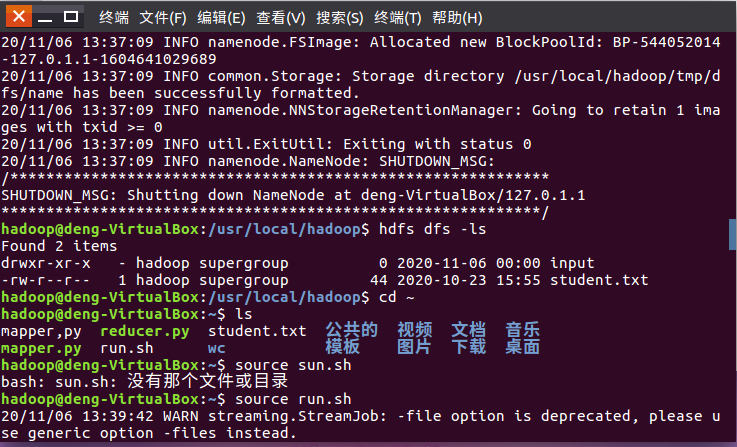Click the reducer.py file name in ls output
737x447 pixels.
(145, 331)
